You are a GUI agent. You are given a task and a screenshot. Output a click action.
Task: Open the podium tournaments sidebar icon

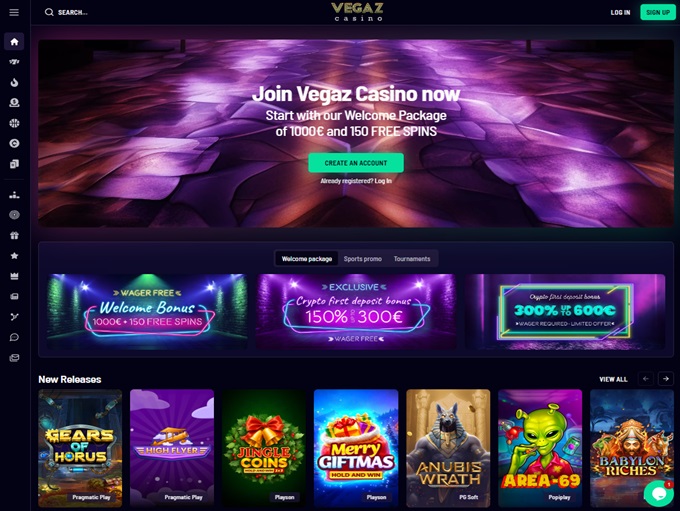(x=14, y=195)
